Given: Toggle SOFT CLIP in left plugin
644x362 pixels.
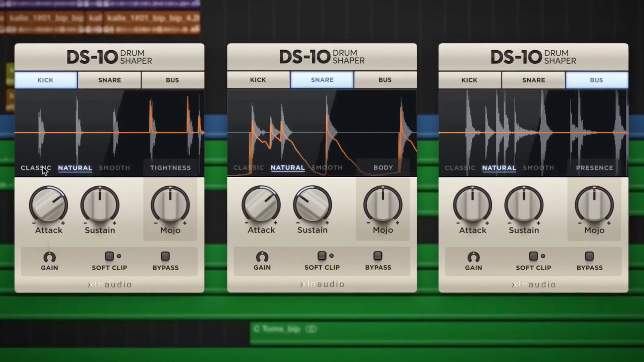Looking at the screenshot, I should [109, 256].
